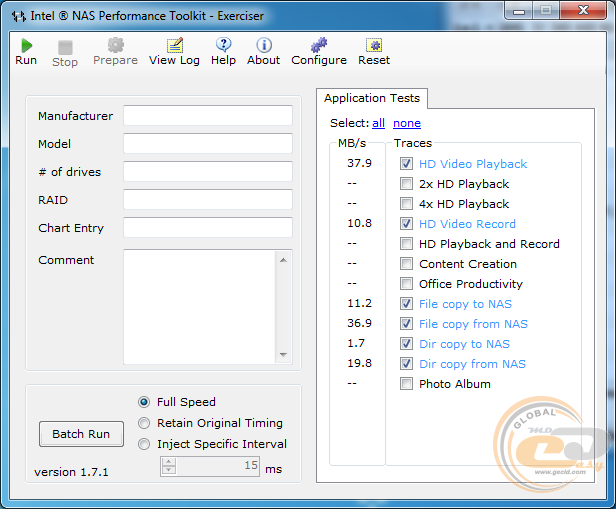
Task: Click the Prepare gear icon
Action: pyautogui.click(x=116, y=45)
